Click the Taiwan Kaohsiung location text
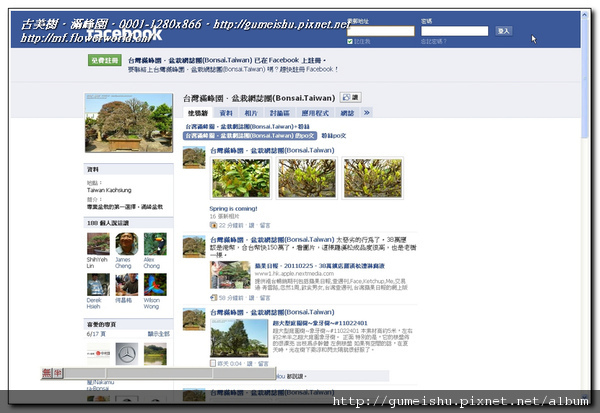Screen dimensions: 600x413 click(109, 190)
